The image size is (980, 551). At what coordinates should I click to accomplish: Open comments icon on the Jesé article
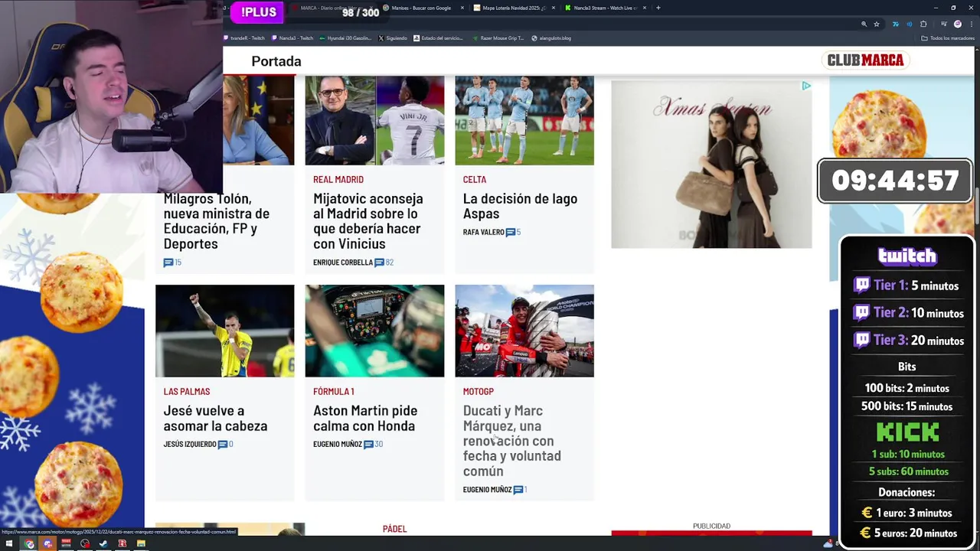point(223,445)
